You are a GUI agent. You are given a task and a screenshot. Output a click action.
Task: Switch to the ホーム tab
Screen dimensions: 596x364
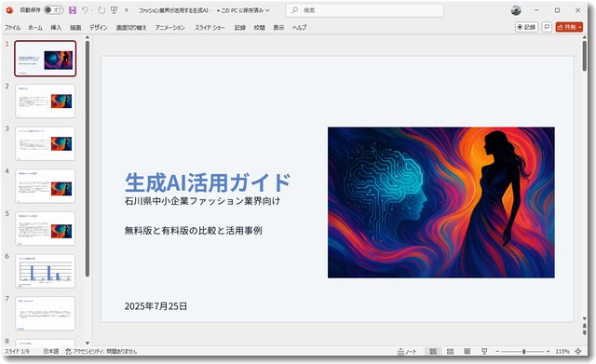35,27
